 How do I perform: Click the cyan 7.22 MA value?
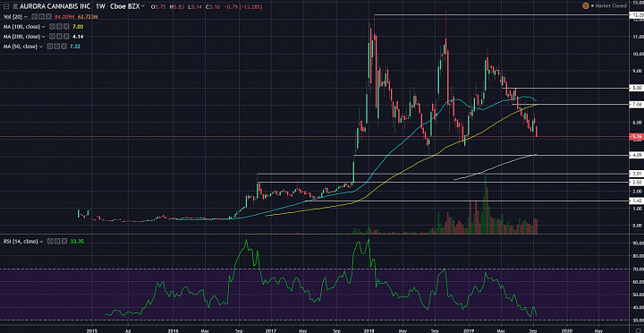pos(75,47)
